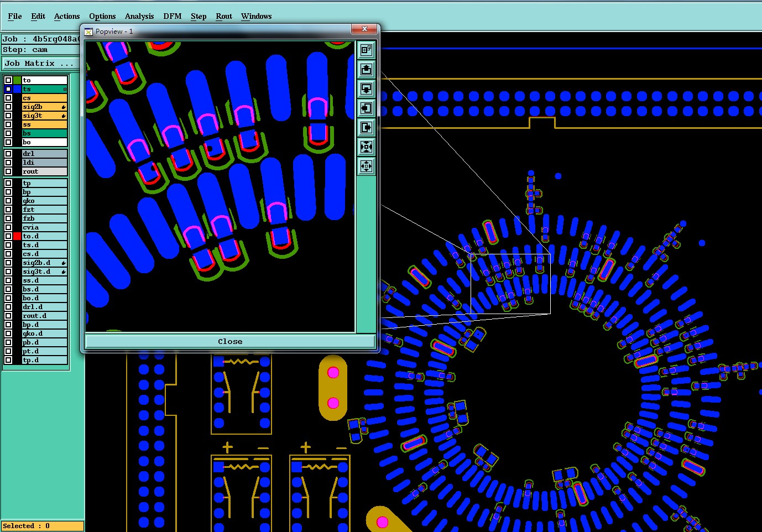Select the tp layer name
Image resolution: width=762 pixels, height=532 pixels.
pos(44,183)
